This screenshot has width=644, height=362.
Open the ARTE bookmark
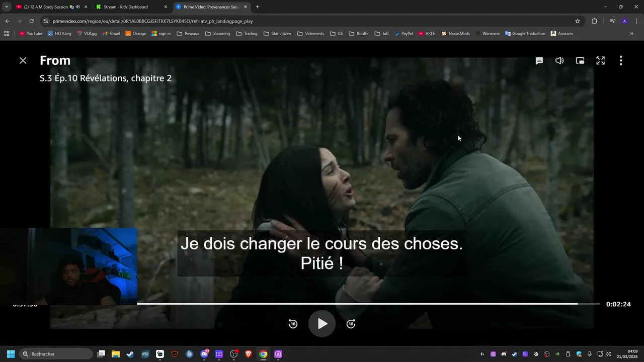(427, 34)
